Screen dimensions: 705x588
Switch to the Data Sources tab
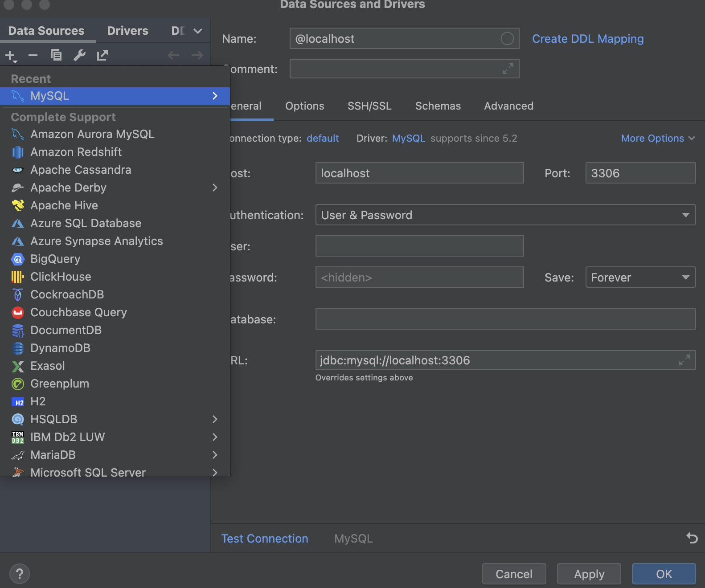coord(46,31)
